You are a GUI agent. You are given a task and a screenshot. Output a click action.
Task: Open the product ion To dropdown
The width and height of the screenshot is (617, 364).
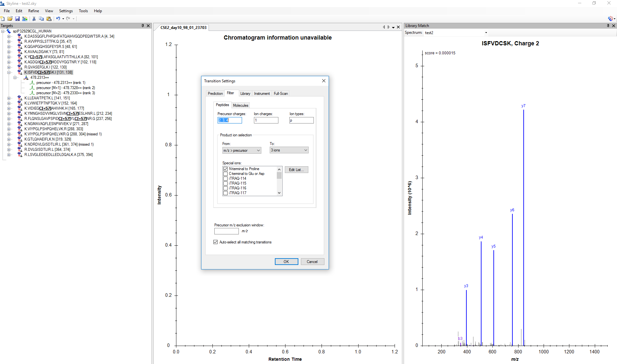pos(289,150)
